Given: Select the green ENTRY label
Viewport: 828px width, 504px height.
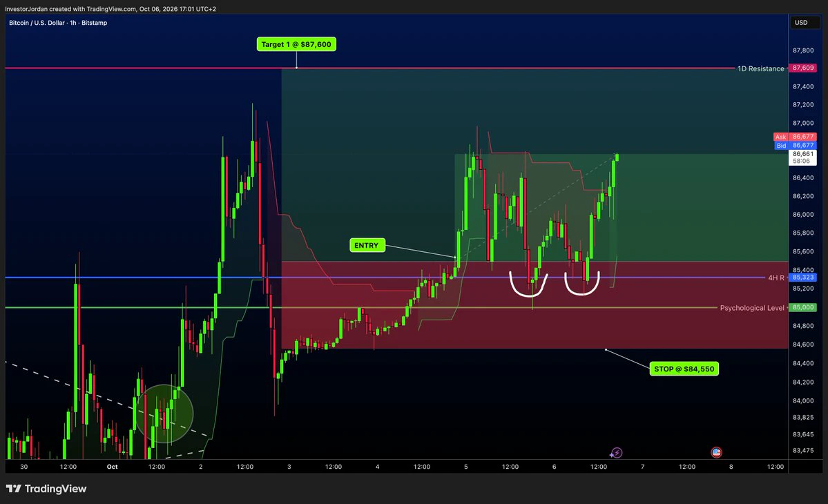Looking at the screenshot, I should pos(367,245).
